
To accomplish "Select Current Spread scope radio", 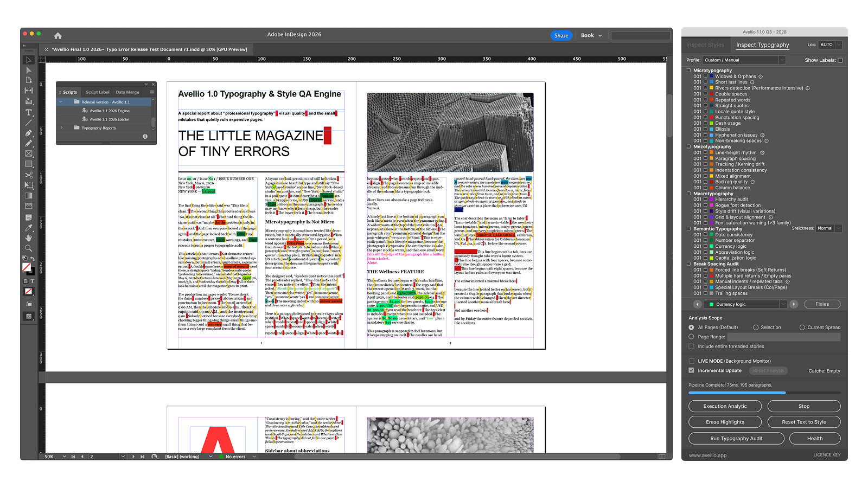I will pyautogui.click(x=802, y=328).
